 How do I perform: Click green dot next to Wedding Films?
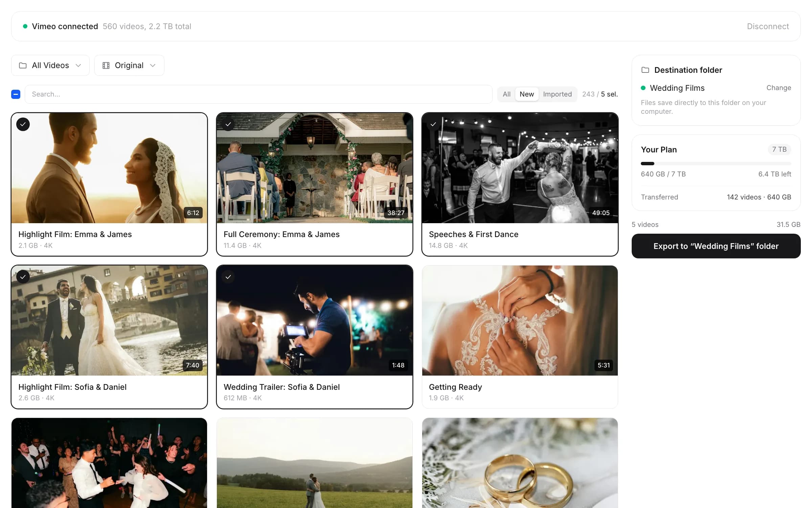tap(643, 88)
